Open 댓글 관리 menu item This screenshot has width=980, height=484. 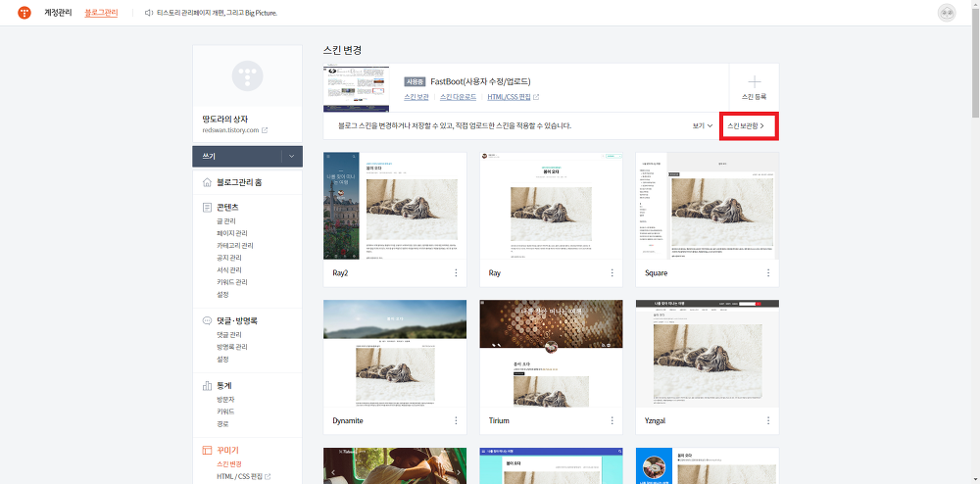coord(228,335)
